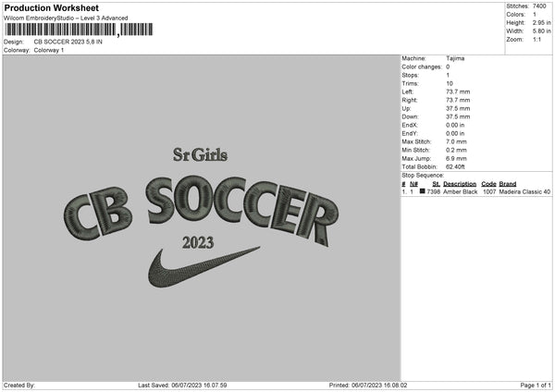Click the Production Worksheet title
The image size is (555, 392).
(51, 8)
